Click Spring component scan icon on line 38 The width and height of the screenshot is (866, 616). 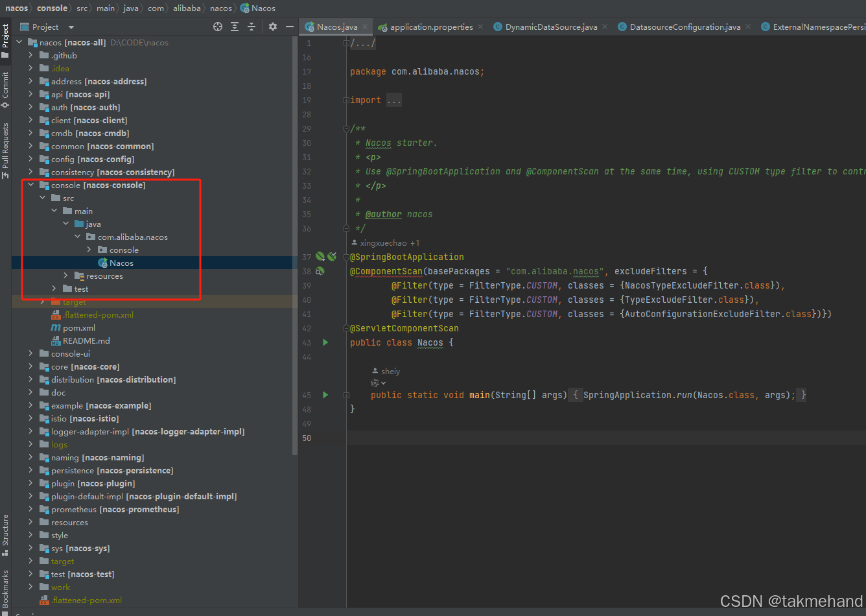click(320, 271)
